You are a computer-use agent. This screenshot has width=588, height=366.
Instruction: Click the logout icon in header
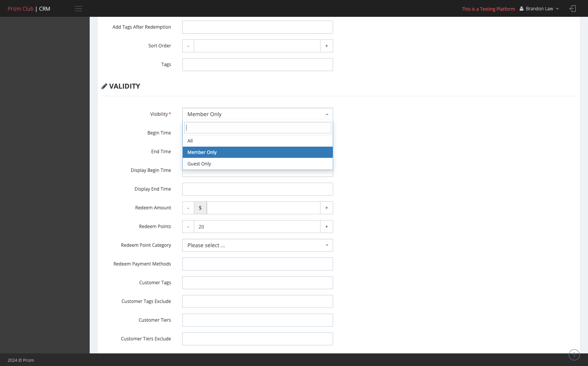coord(573,9)
